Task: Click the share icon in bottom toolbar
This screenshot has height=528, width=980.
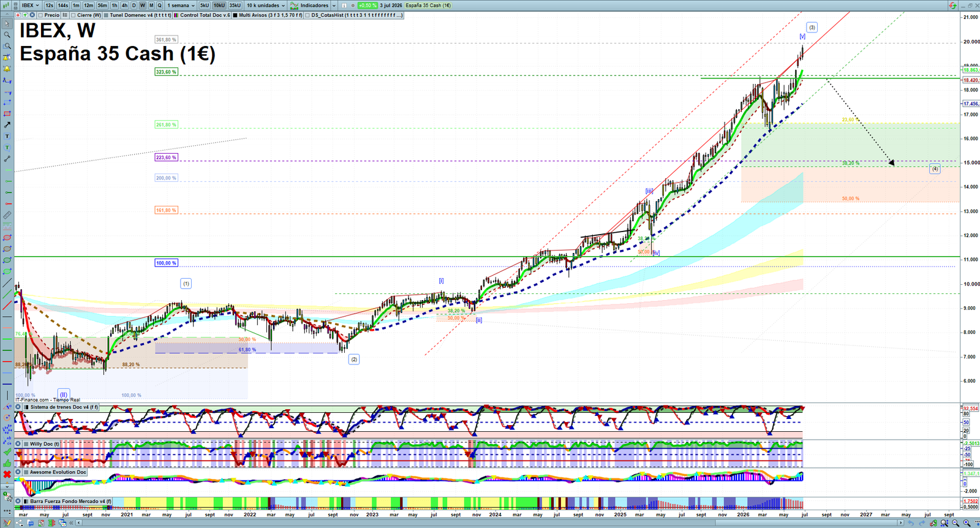Action: point(20,523)
